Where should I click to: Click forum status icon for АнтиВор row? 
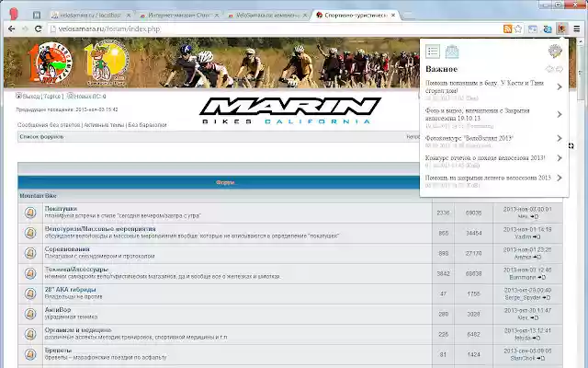(x=30, y=314)
